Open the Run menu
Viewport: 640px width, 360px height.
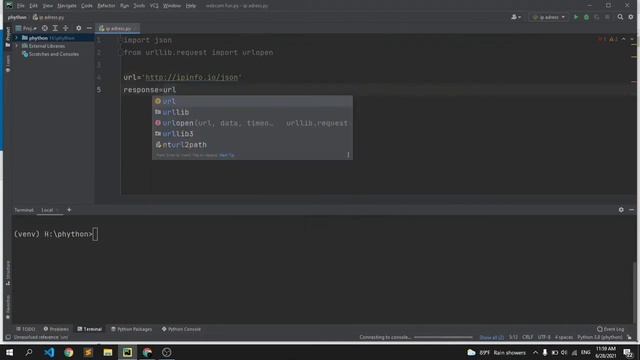[x=124, y=6]
